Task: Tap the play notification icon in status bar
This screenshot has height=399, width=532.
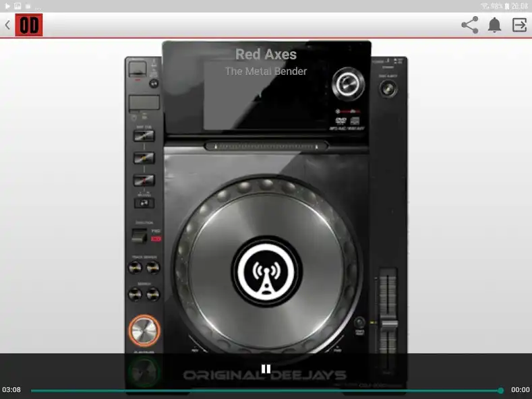Action: tap(7, 6)
